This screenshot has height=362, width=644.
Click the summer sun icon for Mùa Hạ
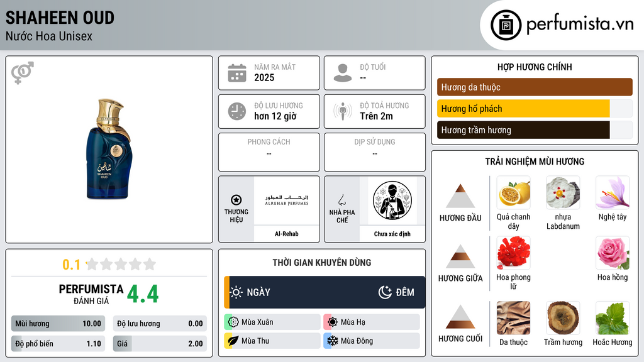coord(333,322)
